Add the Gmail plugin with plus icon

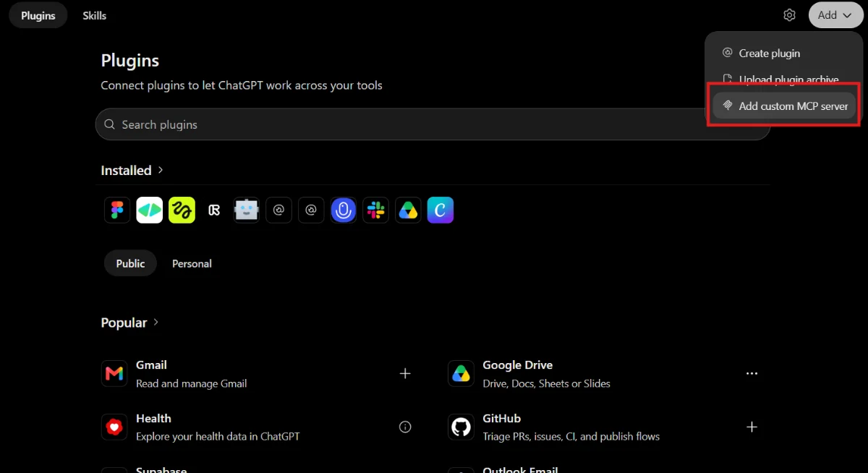pos(405,373)
